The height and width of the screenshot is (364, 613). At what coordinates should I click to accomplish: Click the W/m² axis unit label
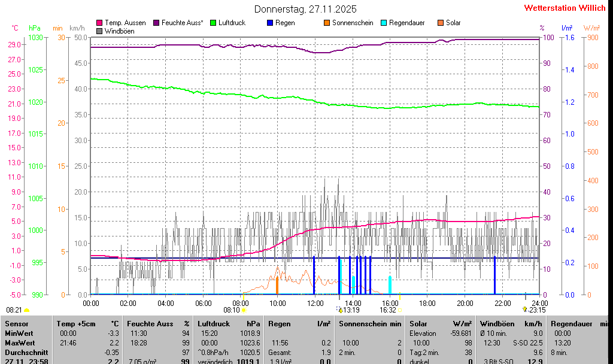click(591, 28)
